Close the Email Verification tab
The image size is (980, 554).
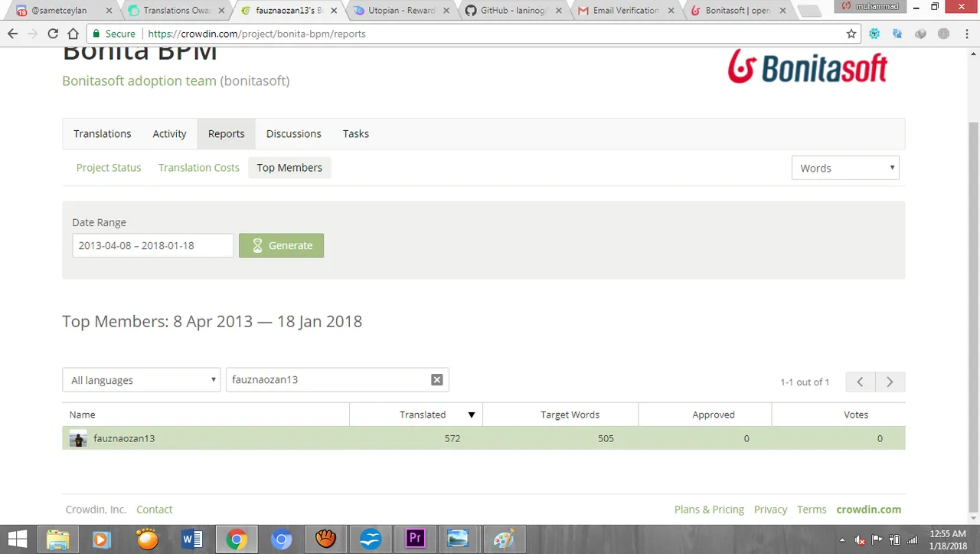coord(671,11)
